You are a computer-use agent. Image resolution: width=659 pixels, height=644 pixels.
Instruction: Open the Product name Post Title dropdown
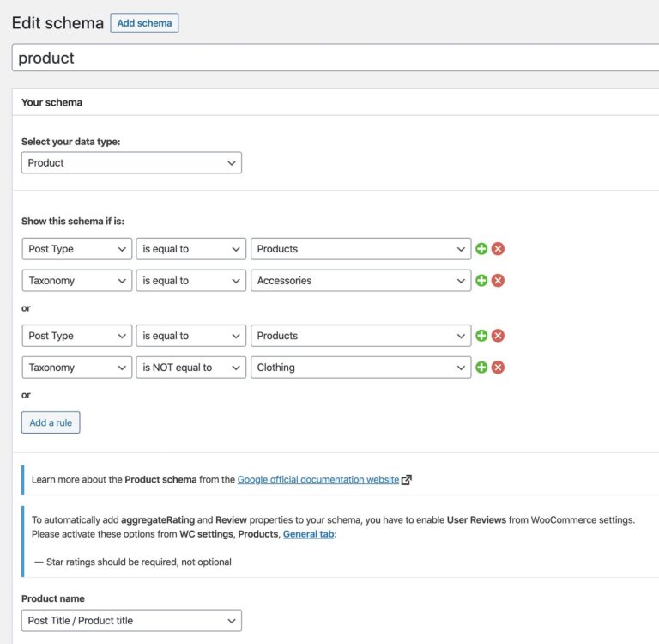point(131,621)
